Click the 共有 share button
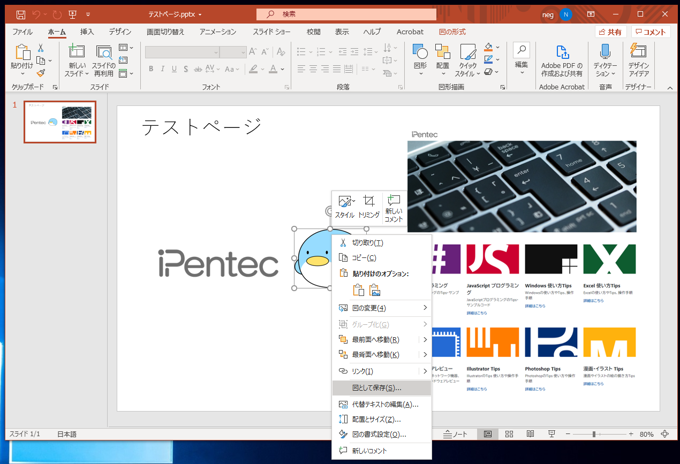 click(x=610, y=32)
